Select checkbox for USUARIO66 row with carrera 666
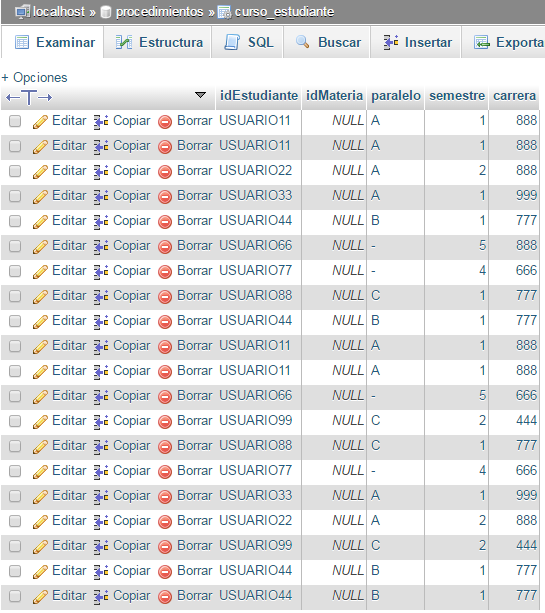 pos(15,396)
